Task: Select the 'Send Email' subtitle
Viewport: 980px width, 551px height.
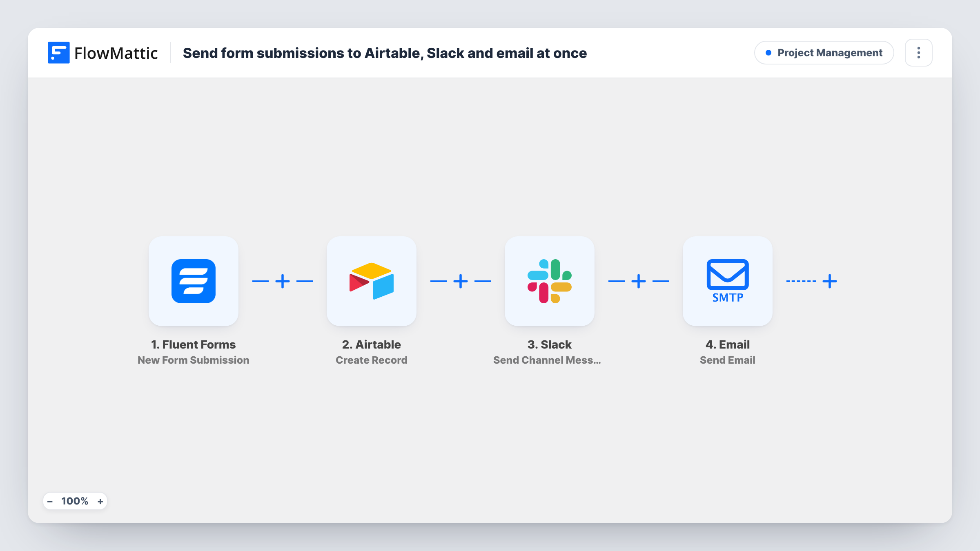Action: click(728, 360)
